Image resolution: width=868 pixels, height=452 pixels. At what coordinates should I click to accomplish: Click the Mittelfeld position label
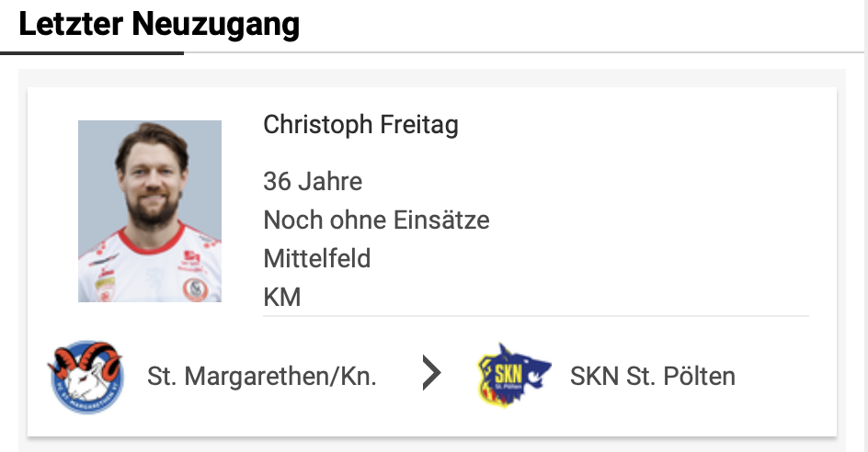(317, 258)
